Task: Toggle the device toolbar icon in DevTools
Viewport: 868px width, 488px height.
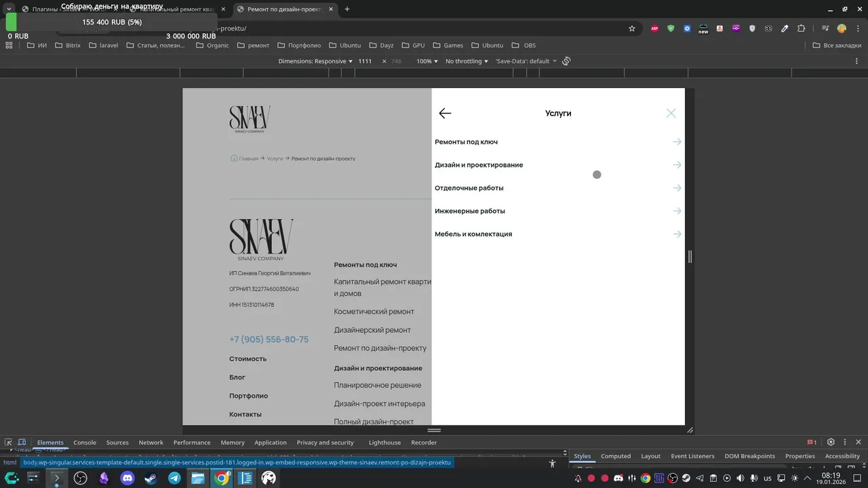Action: pos(22,442)
